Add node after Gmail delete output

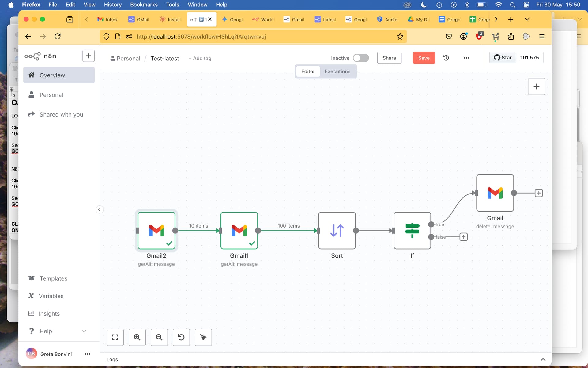click(x=539, y=193)
